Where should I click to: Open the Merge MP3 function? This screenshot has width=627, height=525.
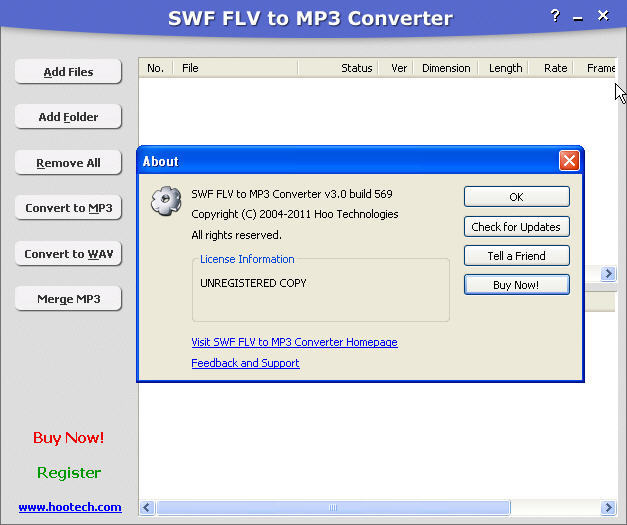68,299
